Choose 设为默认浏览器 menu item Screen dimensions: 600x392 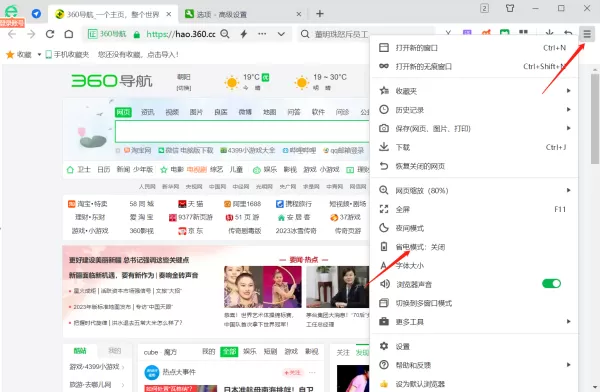coord(474,384)
